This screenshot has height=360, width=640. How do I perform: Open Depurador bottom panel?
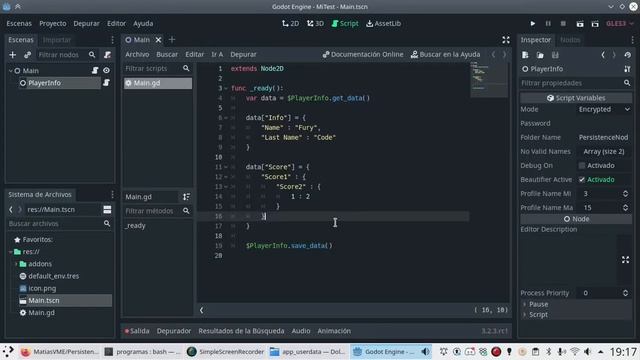pyautogui.click(x=173, y=331)
